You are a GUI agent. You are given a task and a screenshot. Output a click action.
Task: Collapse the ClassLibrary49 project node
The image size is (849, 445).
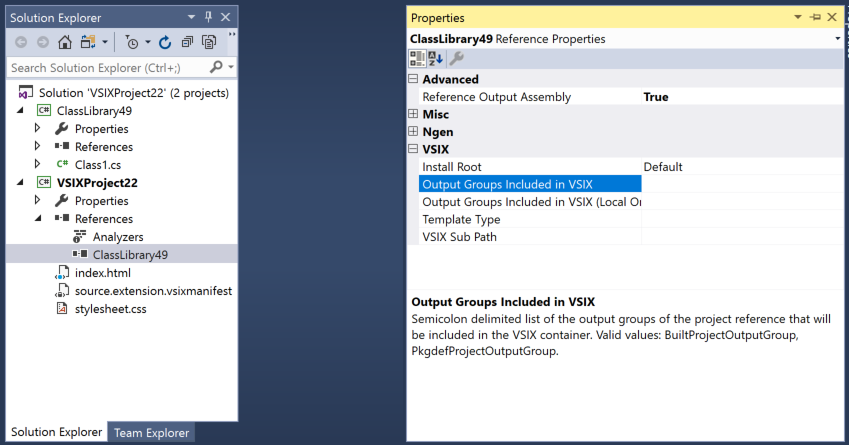pos(21,110)
